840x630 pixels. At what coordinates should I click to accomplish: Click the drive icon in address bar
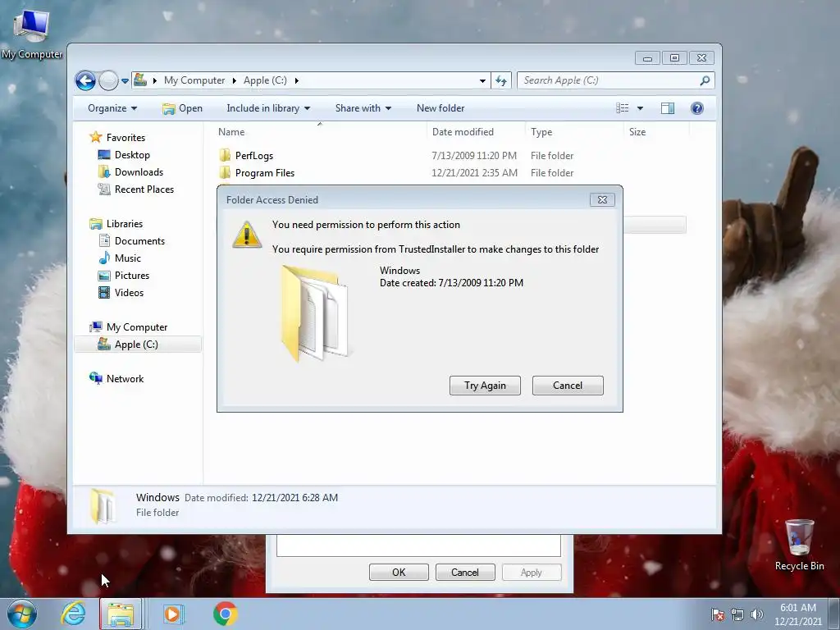[140, 80]
